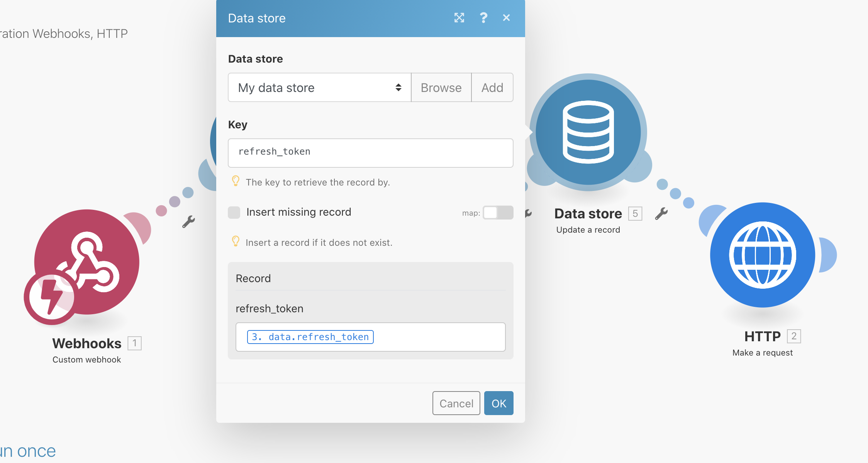Expand the dialog with the fullscreen icon
The width and height of the screenshot is (868, 463).
coord(459,18)
